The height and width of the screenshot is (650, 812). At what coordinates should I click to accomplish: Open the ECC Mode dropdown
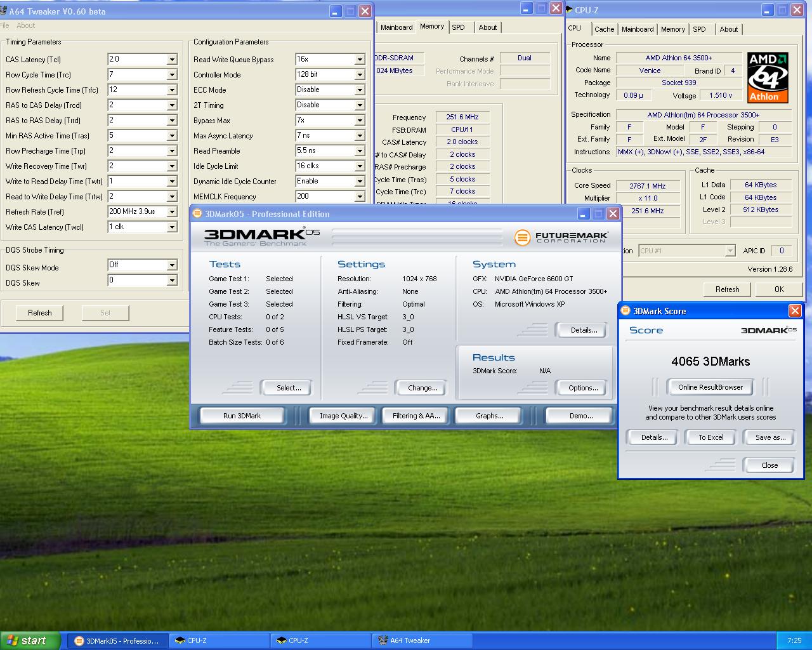tap(360, 90)
